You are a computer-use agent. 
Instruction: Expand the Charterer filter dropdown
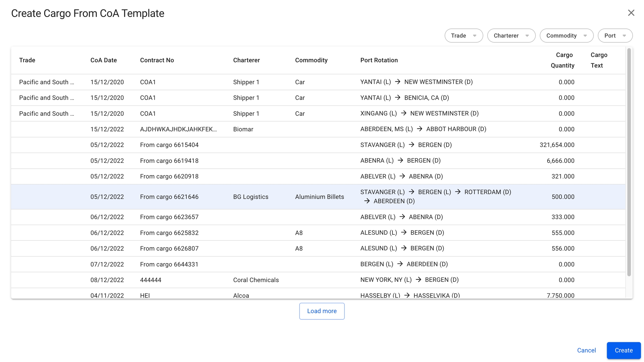pos(511,35)
